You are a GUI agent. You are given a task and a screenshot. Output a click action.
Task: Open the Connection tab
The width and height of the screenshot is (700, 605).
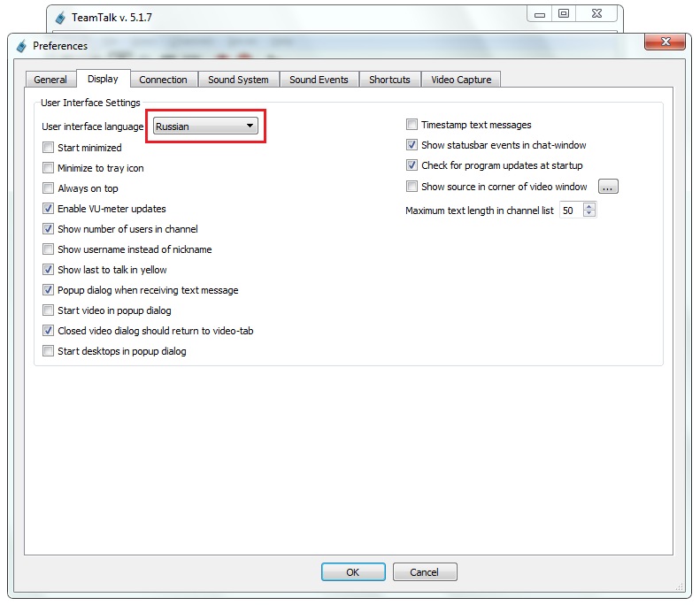[163, 80]
